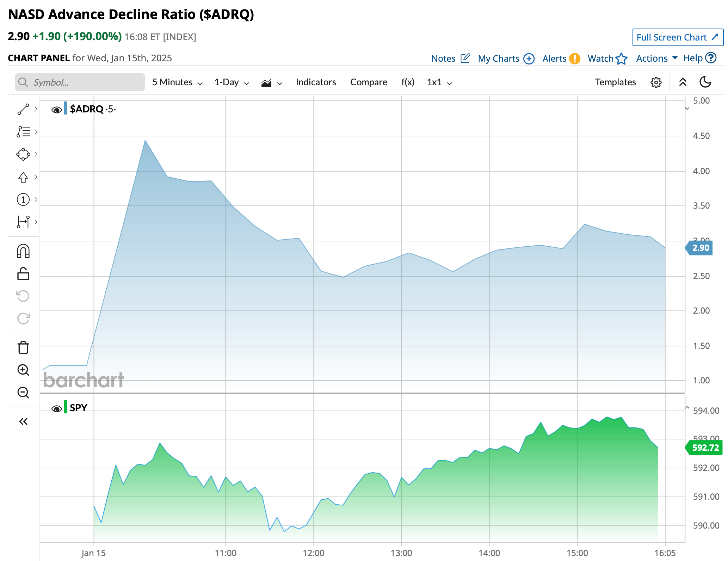Viewport: 728px width, 561px height.
Task: Switch to dark mode moon icon
Action: pos(705,82)
